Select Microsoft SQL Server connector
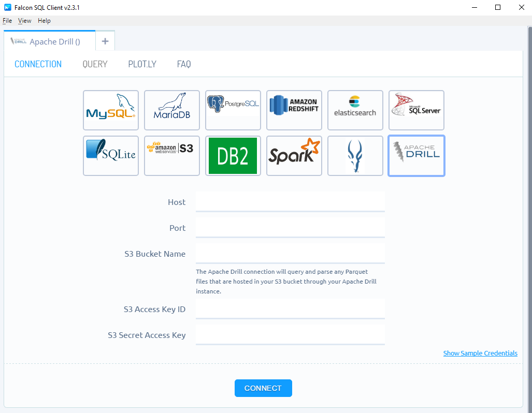This screenshot has height=413, width=532. click(416, 110)
